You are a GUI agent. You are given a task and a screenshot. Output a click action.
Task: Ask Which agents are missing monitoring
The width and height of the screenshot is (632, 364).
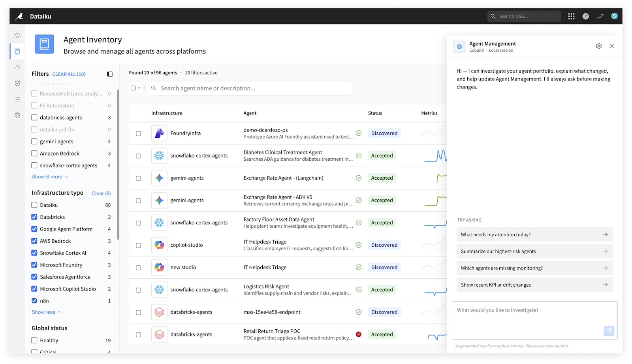click(x=534, y=268)
